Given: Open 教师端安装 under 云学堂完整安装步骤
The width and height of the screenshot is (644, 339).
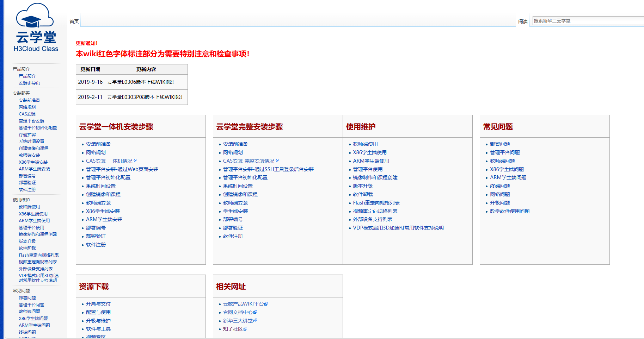Looking at the screenshot, I should [235, 203].
